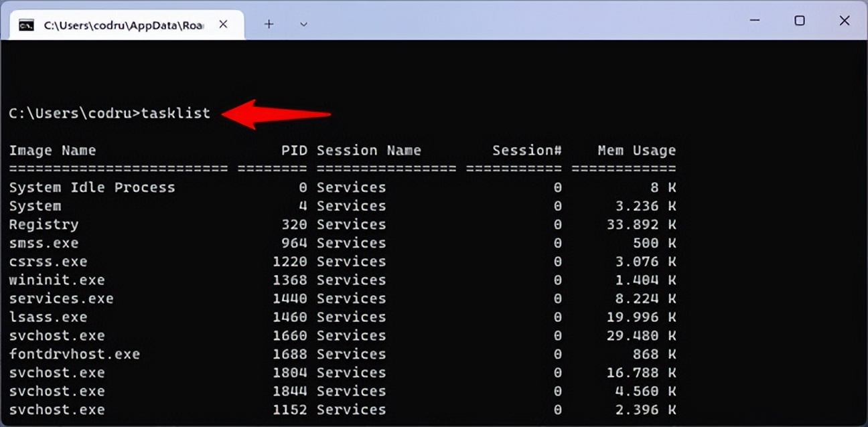Click the 33.892 K memory value
The width and height of the screenshot is (868, 427).
[641, 224]
